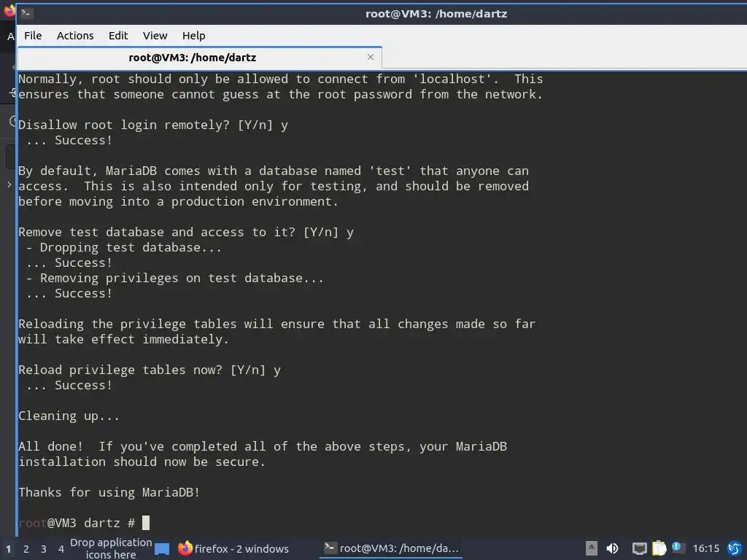Viewport: 747px width, 560px height.
Task: Focus the root@VM3 terminal taskbar entry
Action: coord(391,548)
